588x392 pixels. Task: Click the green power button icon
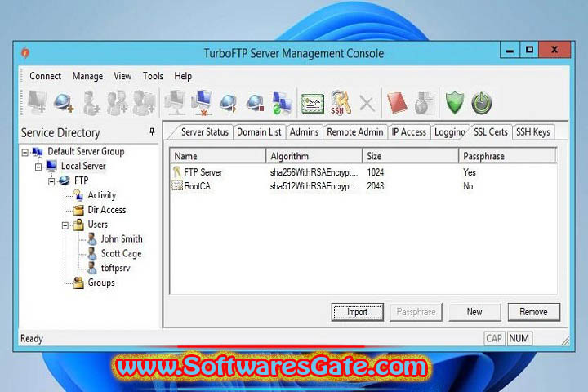482,103
